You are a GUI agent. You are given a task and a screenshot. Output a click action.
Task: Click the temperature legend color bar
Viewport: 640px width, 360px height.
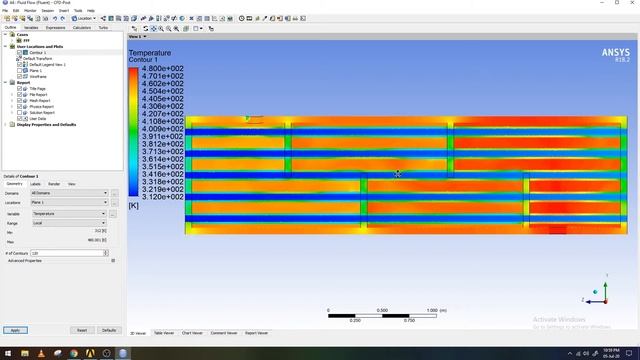(133, 132)
